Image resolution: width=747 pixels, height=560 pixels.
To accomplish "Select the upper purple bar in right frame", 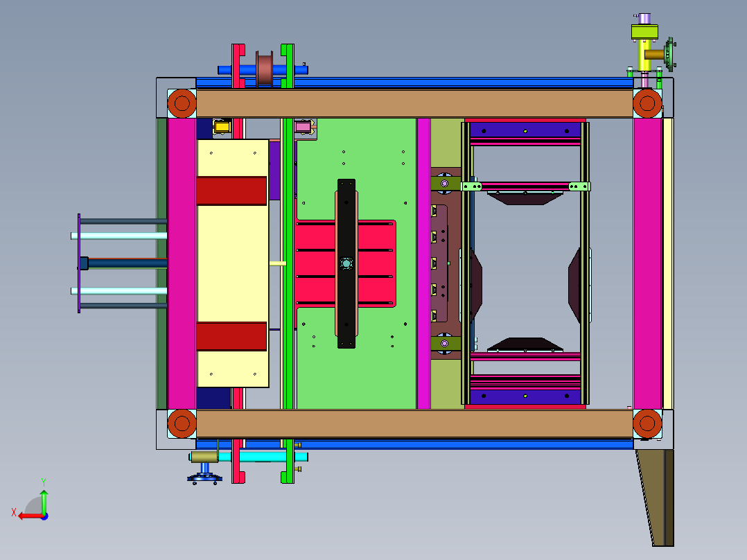I will (525, 130).
